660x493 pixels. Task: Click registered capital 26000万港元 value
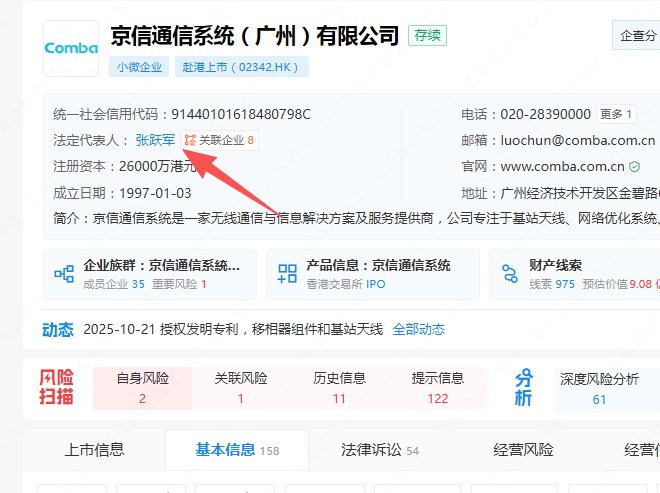(157, 167)
